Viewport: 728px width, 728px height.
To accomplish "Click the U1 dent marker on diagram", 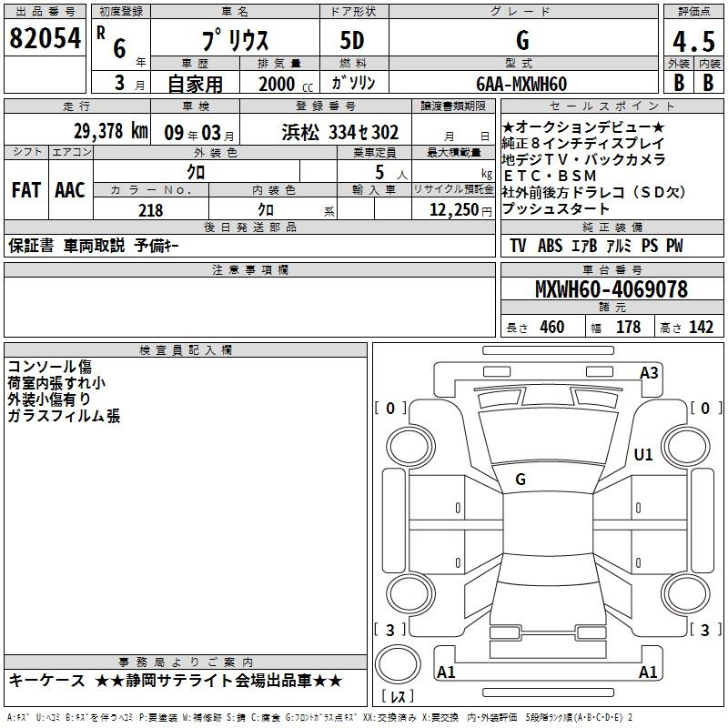I will coord(643,454).
